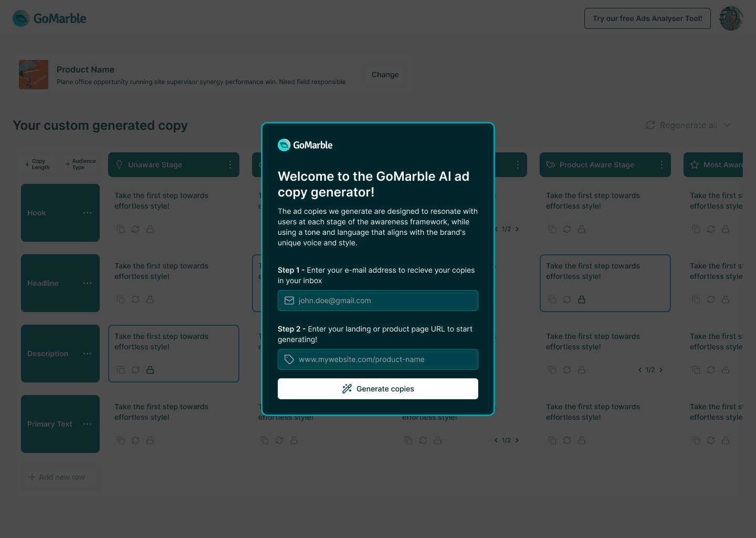Open Primary Text row options menu
The height and width of the screenshot is (538, 756).
click(87, 424)
